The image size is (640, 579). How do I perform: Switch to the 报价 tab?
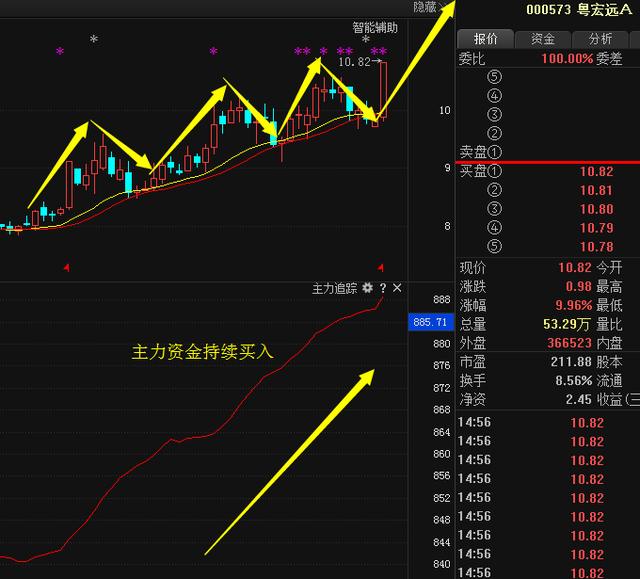pyautogui.click(x=485, y=39)
